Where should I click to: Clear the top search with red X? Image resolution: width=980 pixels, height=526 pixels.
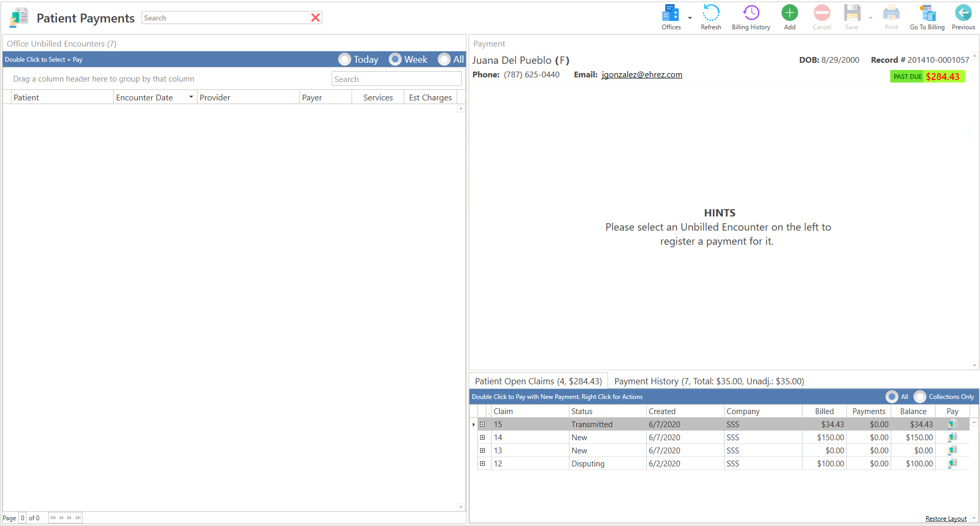point(316,18)
